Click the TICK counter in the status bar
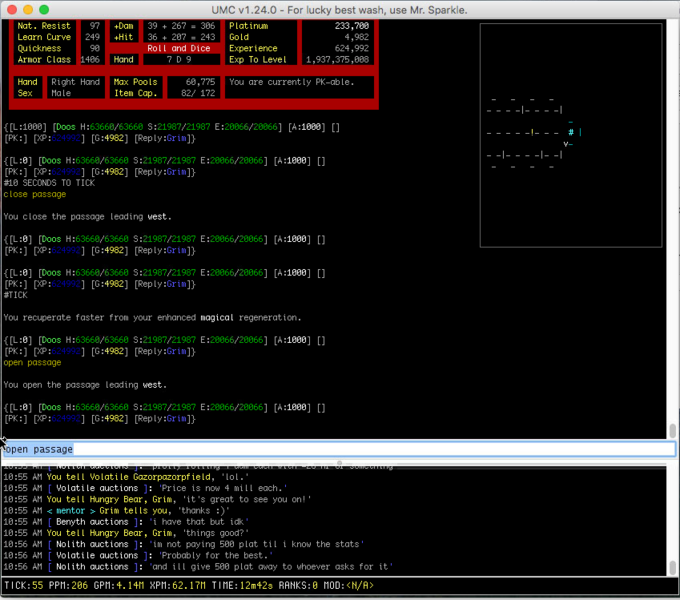 [23, 585]
